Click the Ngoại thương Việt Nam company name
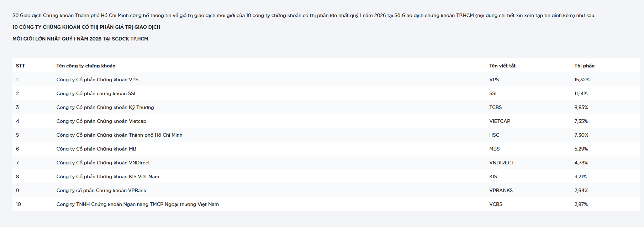The width and height of the screenshot is (644, 229). [137, 204]
